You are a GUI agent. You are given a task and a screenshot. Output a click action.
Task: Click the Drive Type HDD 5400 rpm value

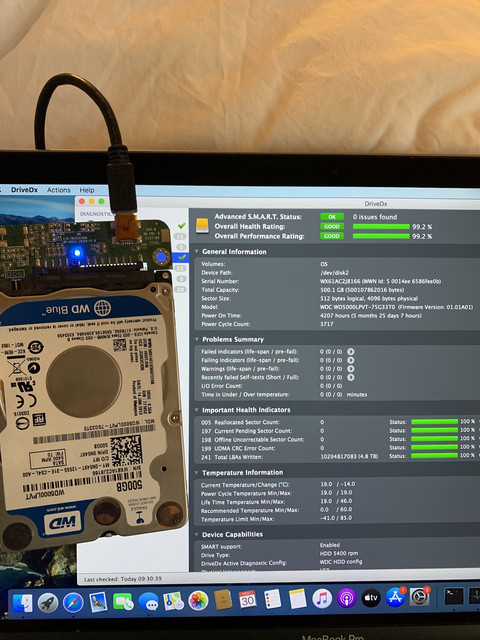(339, 553)
